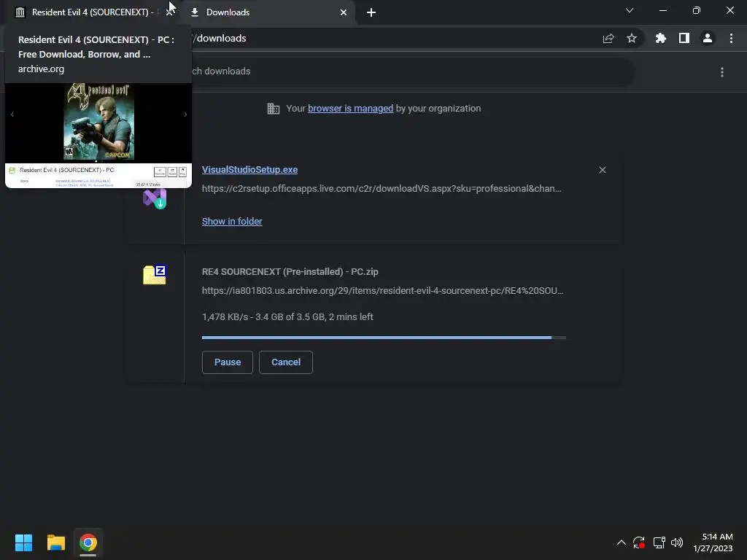The height and width of the screenshot is (560, 747).
Task: Click the Visual Studio installer file icon
Action: 155,198
